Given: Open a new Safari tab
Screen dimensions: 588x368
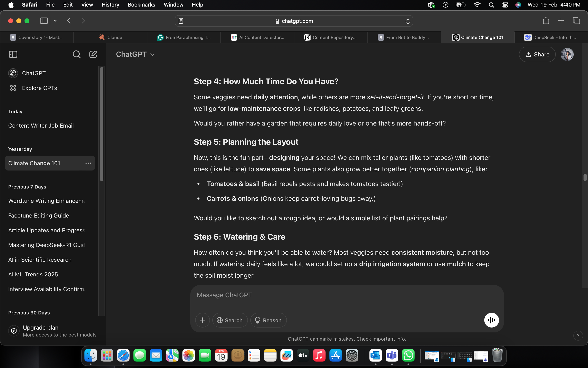Looking at the screenshot, I should point(561,21).
